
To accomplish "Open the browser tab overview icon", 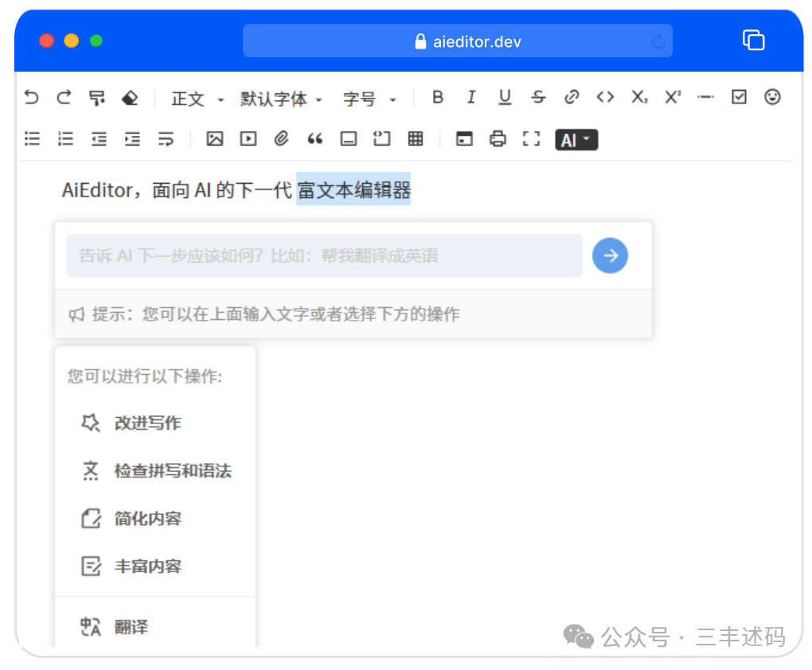I will coord(753,41).
